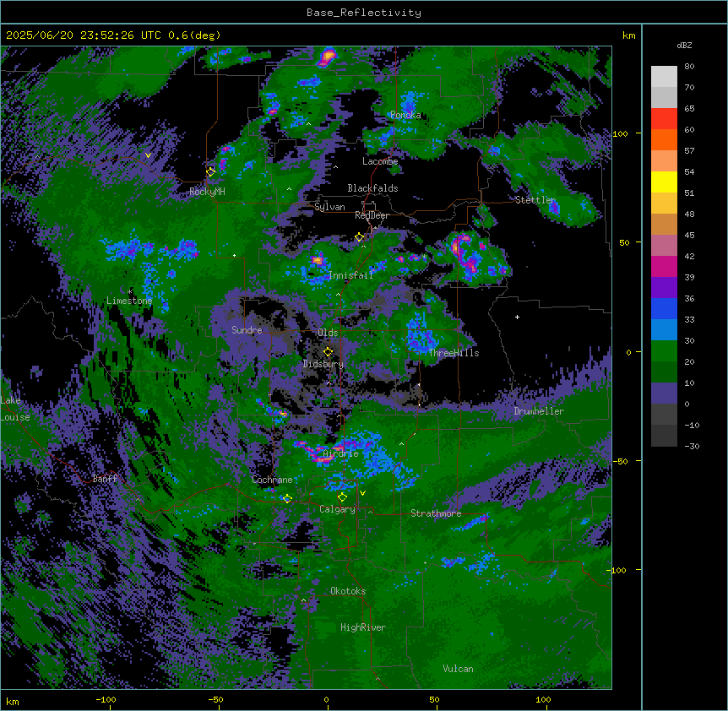Screen dimensions: 728x711
Task: Click the Lake Louise map label
Action: coord(15,409)
